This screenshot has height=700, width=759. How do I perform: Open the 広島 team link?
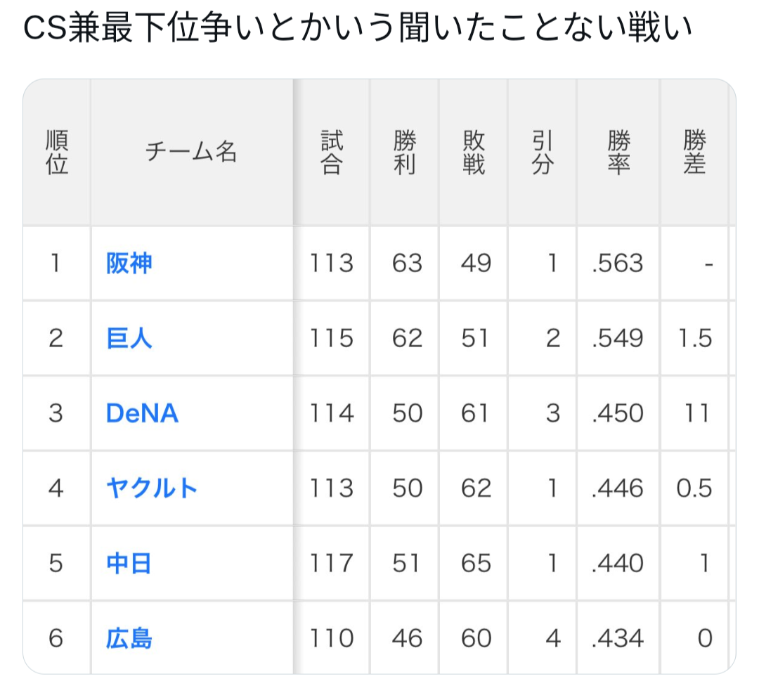[x=129, y=638]
